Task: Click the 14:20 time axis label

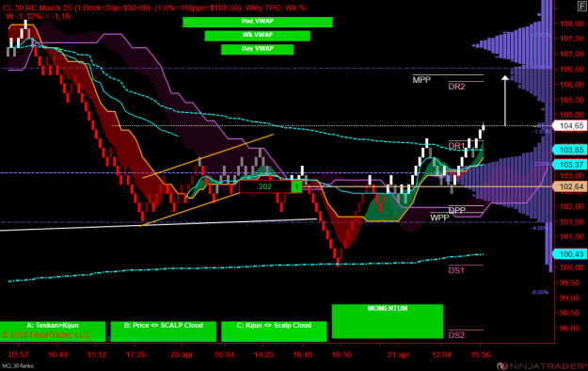Action: (263, 355)
